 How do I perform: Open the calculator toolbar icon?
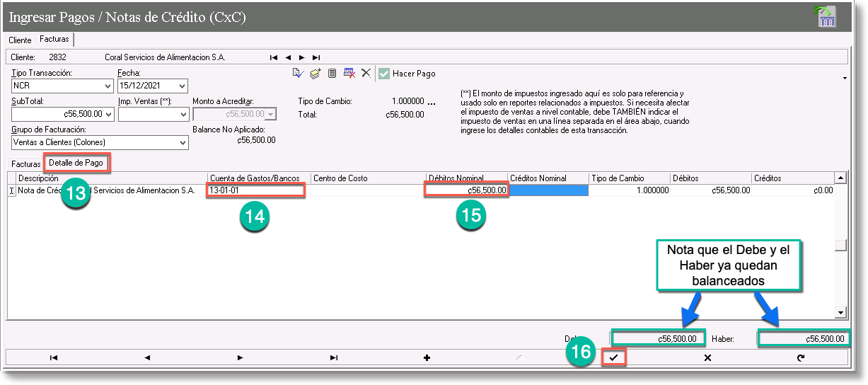[x=332, y=73]
